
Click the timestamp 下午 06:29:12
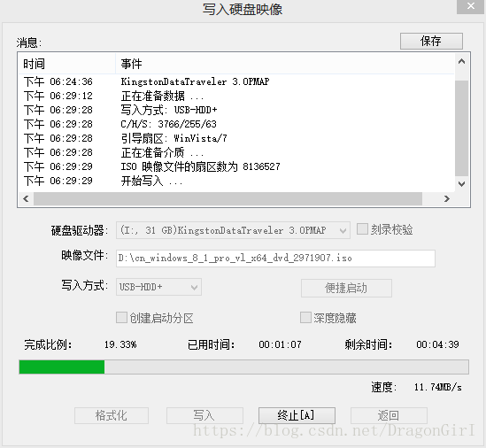pyautogui.click(x=58, y=96)
